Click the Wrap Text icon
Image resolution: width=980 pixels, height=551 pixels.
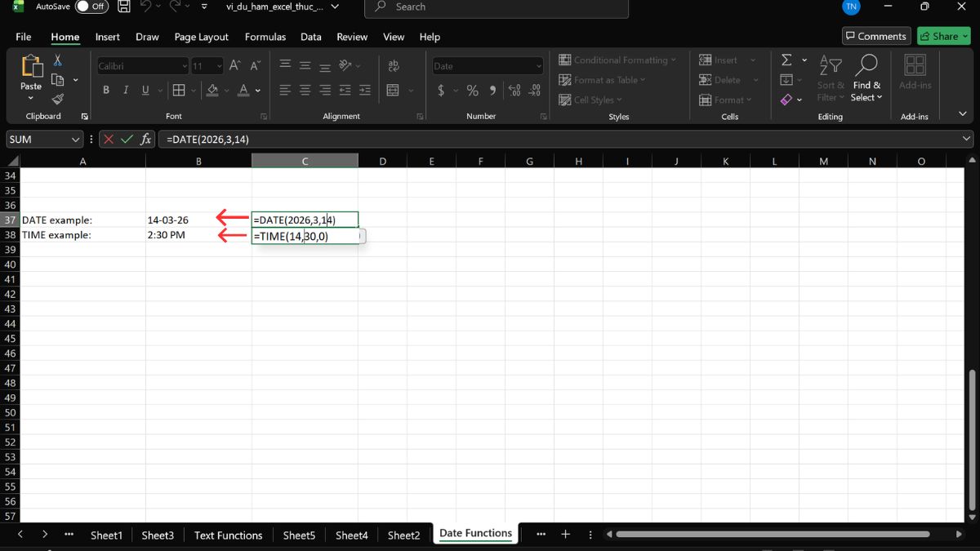tap(394, 66)
